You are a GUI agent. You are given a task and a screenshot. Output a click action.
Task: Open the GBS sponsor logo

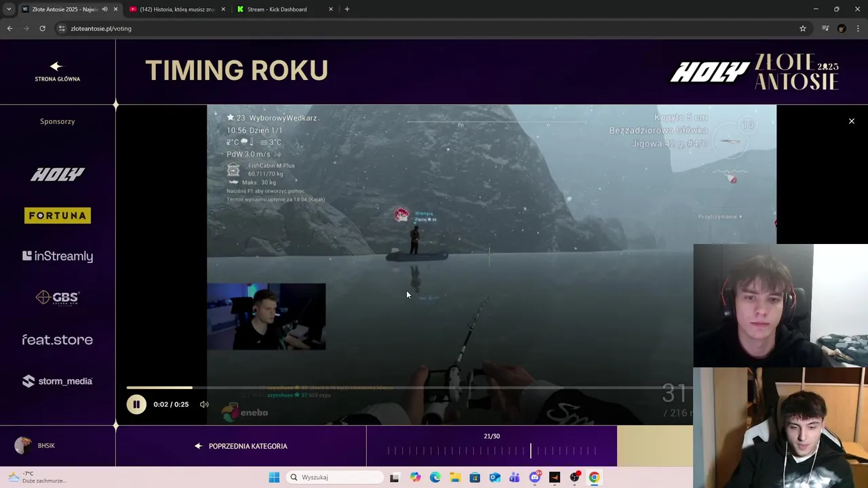point(58,298)
